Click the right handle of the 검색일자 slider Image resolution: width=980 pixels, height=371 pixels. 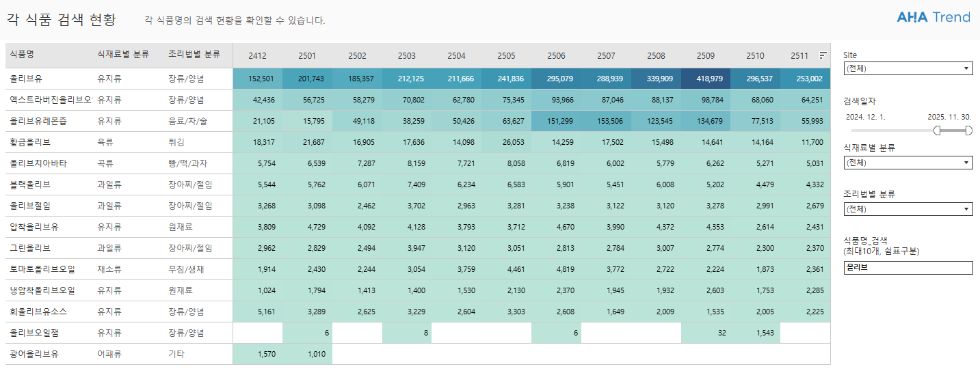968,130
